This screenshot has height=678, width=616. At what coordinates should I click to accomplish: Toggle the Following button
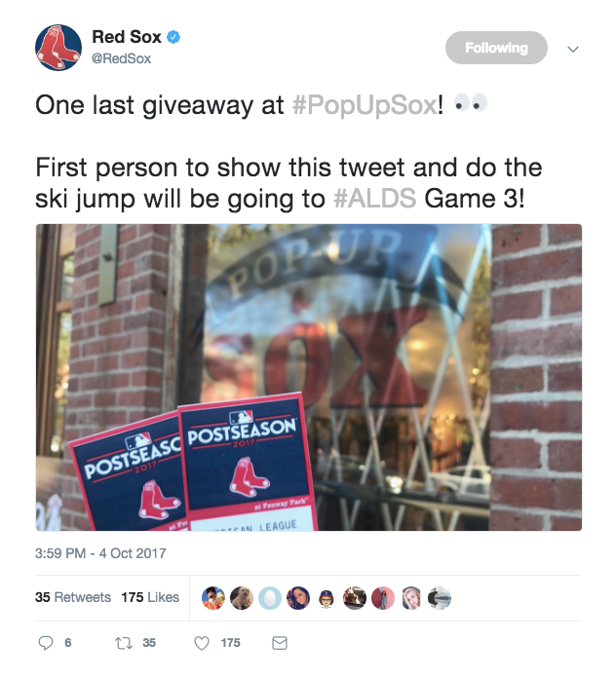click(496, 48)
